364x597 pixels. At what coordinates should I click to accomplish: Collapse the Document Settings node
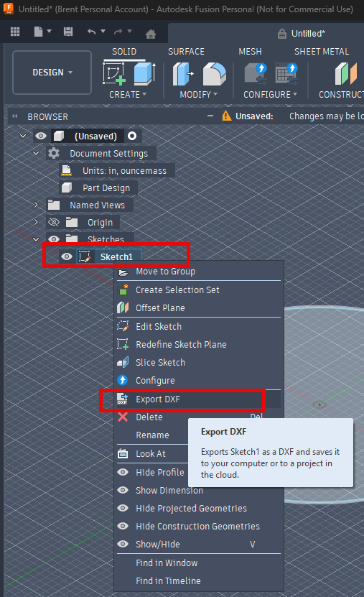click(36, 153)
